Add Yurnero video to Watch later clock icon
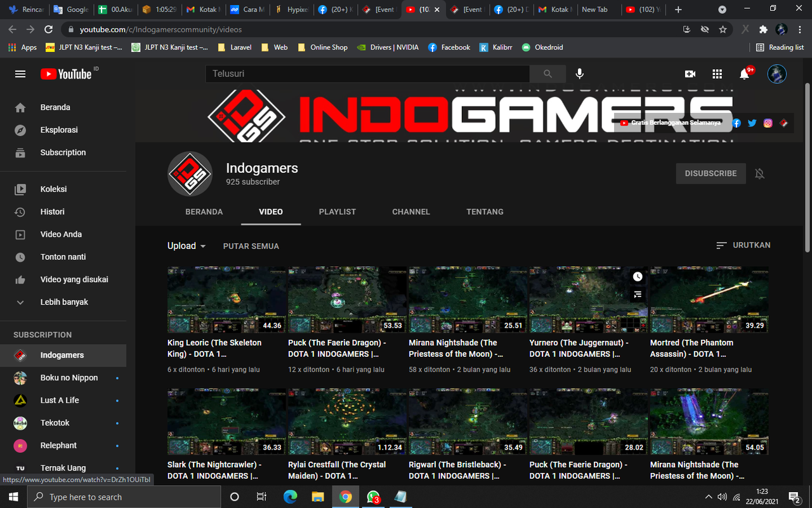 (x=638, y=277)
